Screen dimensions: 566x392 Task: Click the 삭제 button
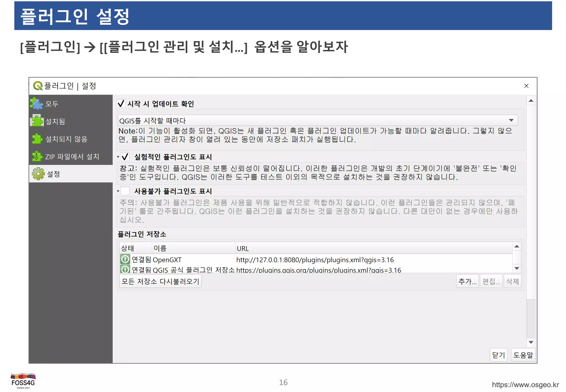[512, 281]
